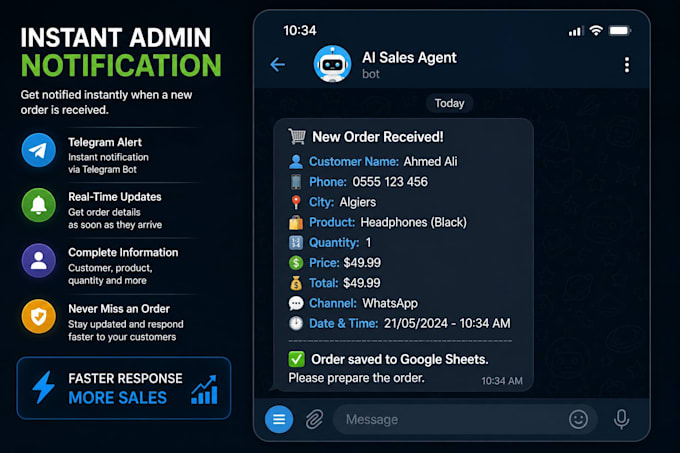Click the Telegram Alert paper plane icon
This screenshot has height=453, width=680.
pyautogui.click(x=39, y=150)
